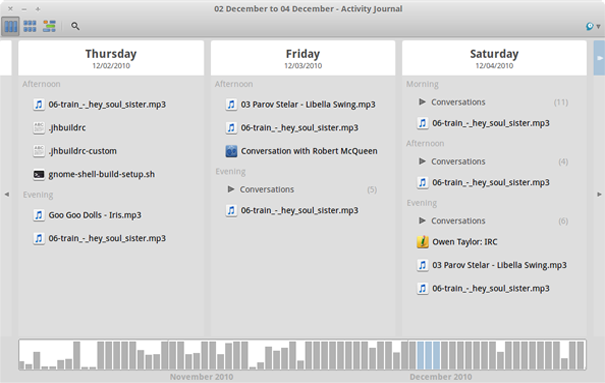This screenshot has height=383, width=605.
Task: Click the Friday 12/03/2010 header
Action: (303, 58)
